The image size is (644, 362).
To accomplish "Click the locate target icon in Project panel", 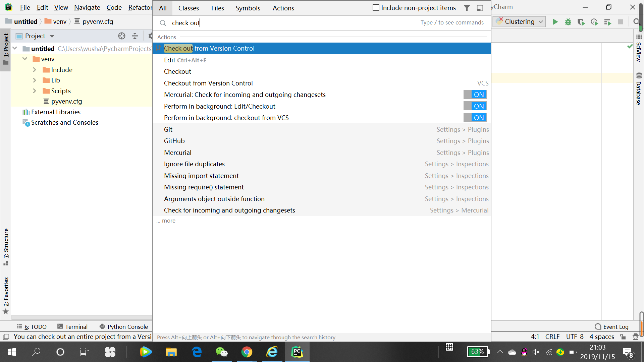I will [x=122, y=36].
